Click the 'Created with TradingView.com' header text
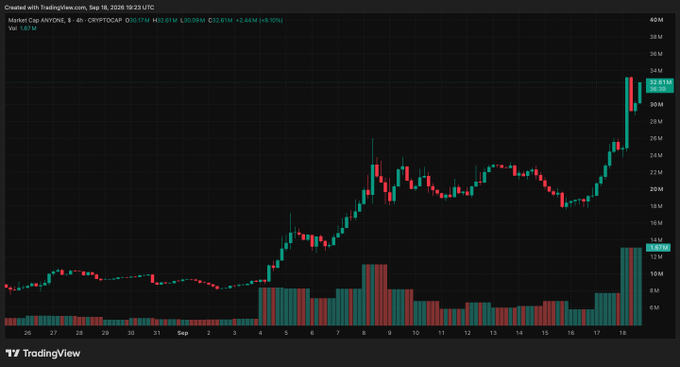Viewport: 680px width, 367px height. pyautogui.click(x=45, y=7)
